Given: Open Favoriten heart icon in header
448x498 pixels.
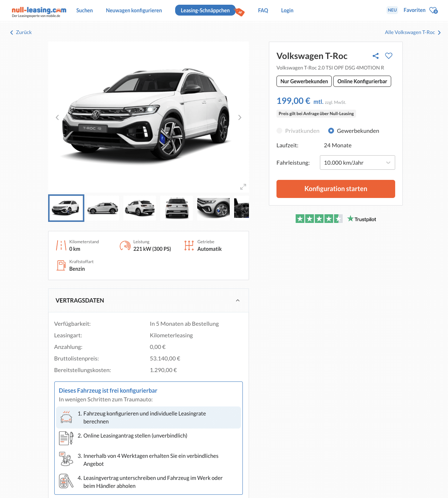Looking at the screenshot, I should tap(434, 10).
